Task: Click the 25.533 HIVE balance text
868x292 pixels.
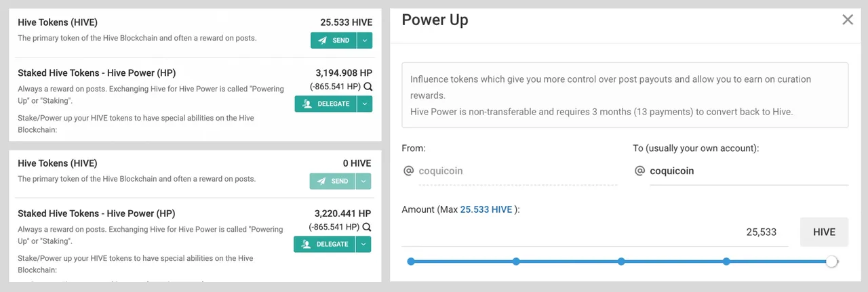Action: (346, 22)
